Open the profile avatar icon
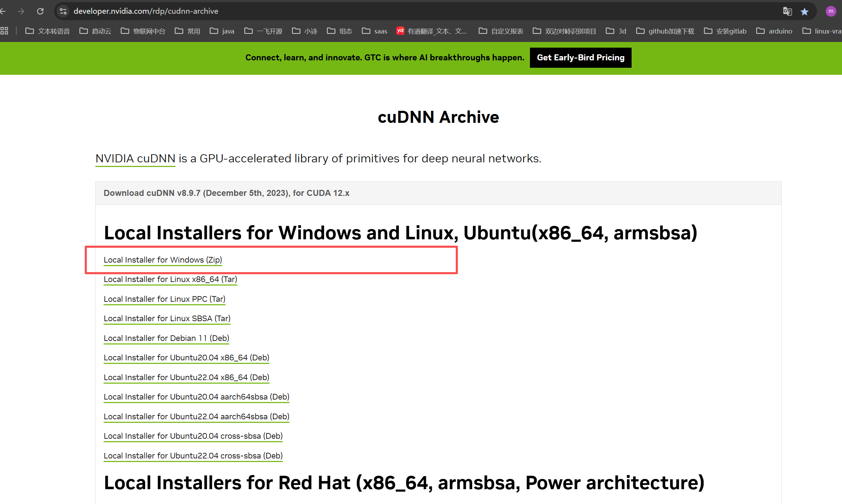 coord(831,11)
